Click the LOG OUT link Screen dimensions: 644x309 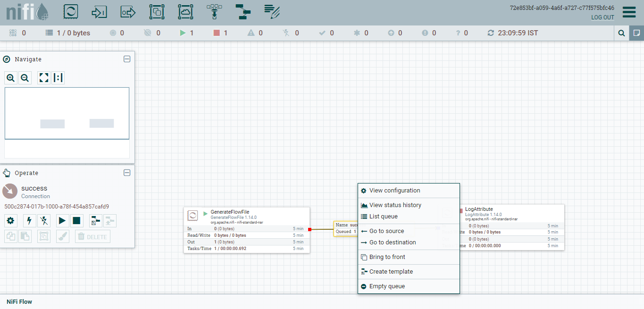click(x=602, y=17)
